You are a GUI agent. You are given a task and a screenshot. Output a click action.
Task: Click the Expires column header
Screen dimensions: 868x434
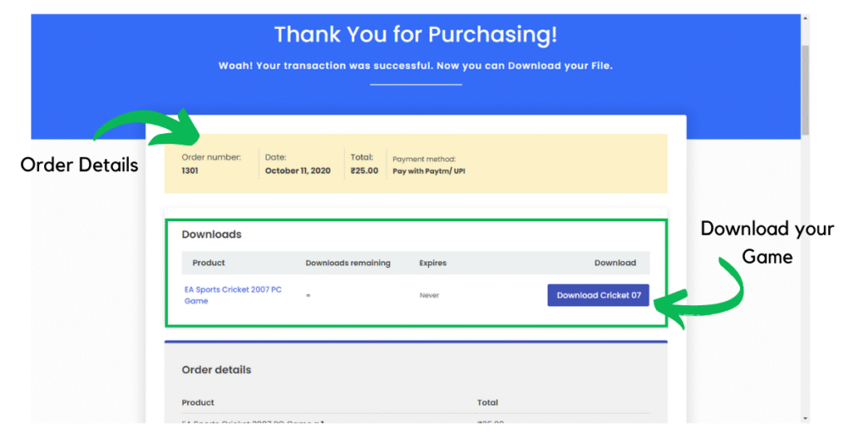click(x=432, y=263)
